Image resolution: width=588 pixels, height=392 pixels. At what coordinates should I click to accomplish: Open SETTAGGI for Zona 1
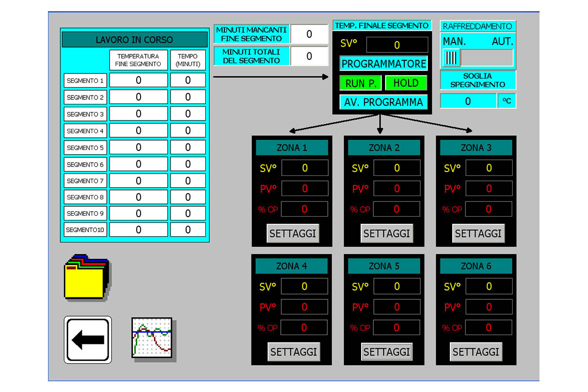[x=293, y=233]
